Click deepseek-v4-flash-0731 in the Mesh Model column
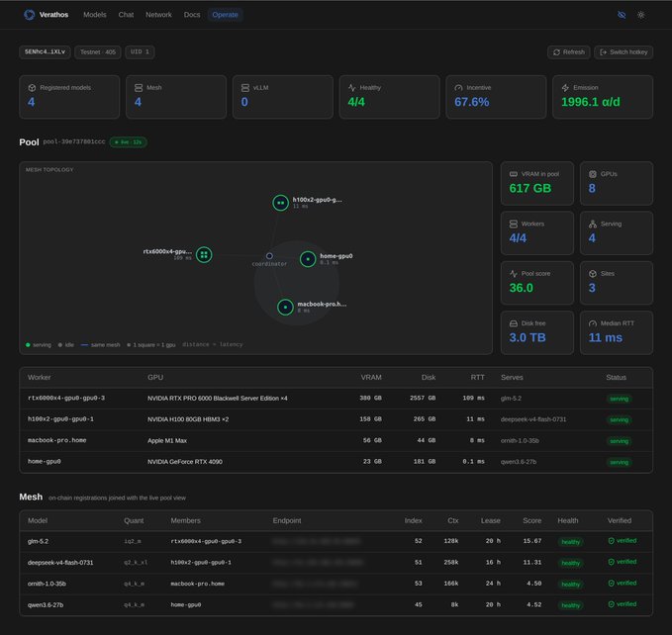 (x=60, y=562)
